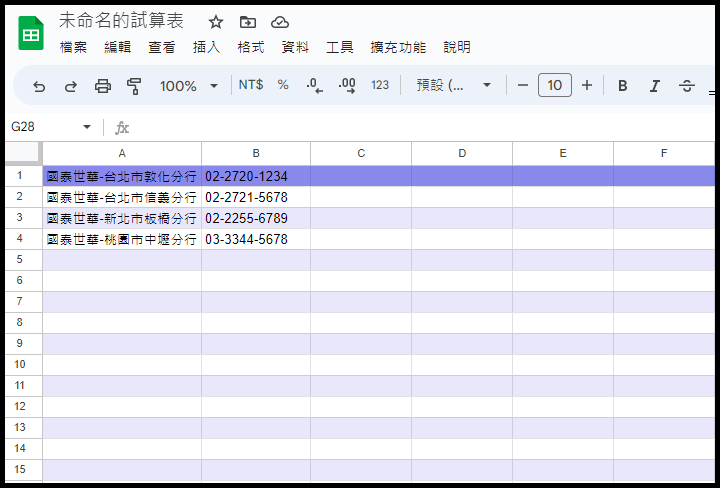Image resolution: width=720 pixels, height=488 pixels.
Task: Select cell with 02-2255-6789
Action: tap(256, 218)
